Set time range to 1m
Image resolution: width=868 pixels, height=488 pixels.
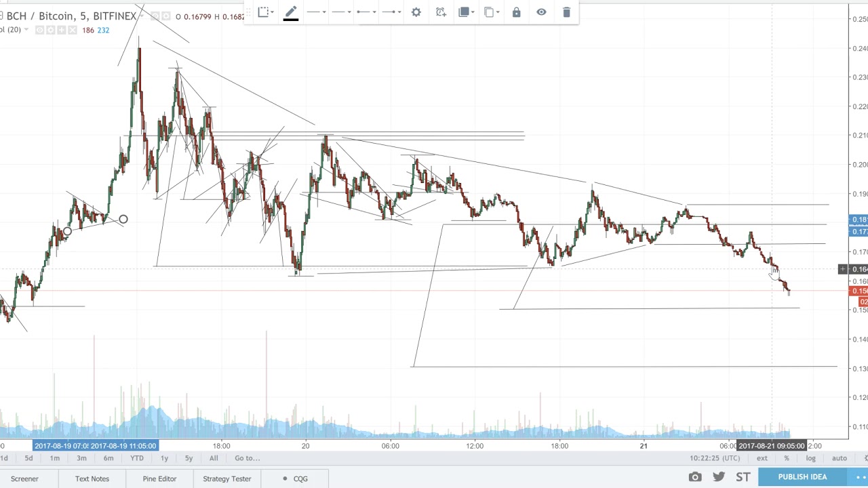(x=54, y=458)
